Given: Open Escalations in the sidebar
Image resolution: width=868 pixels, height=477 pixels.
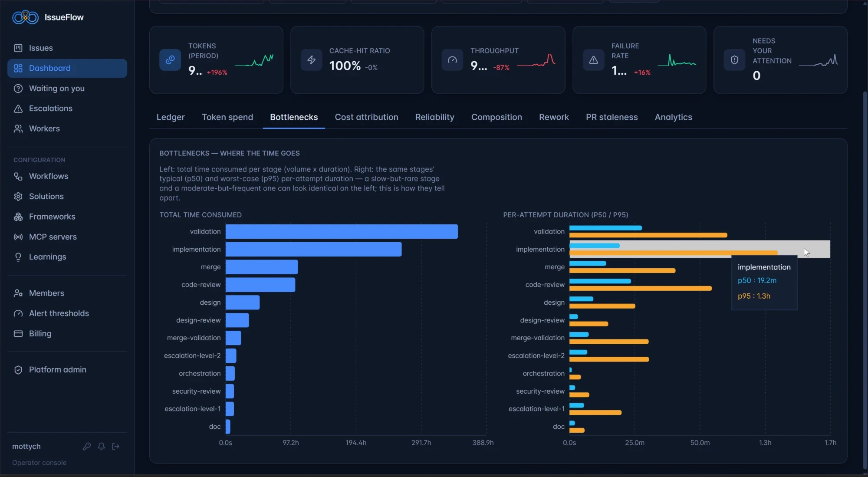Looking at the screenshot, I should (67, 109).
